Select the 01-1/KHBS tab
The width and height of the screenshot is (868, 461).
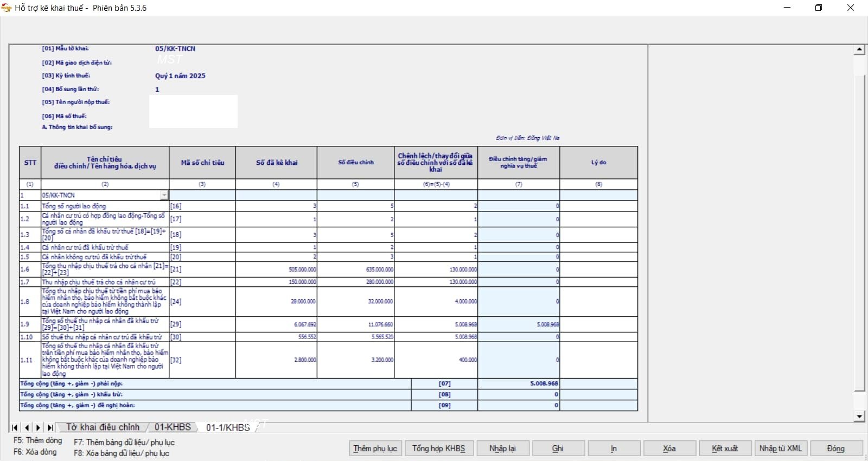coord(228,427)
